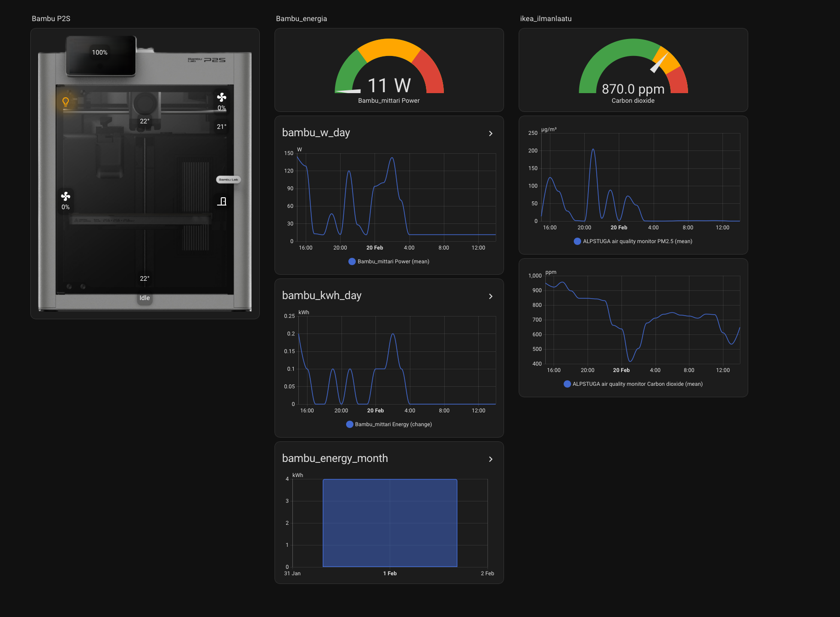Viewport: 840px width, 617px height.
Task: Expand the bambu_energy_month card chevron
Action: (491, 459)
